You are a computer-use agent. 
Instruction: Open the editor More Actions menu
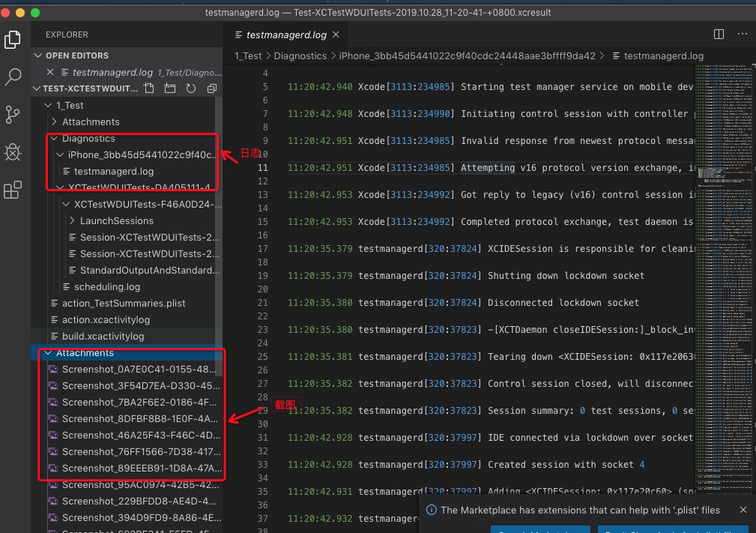coord(743,34)
